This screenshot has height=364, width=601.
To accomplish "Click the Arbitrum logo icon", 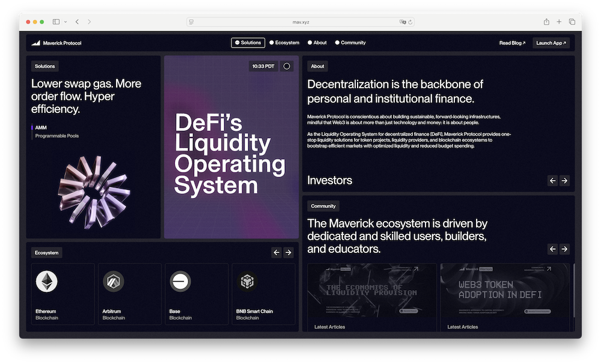I will pyautogui.click(x=114, y=281).
